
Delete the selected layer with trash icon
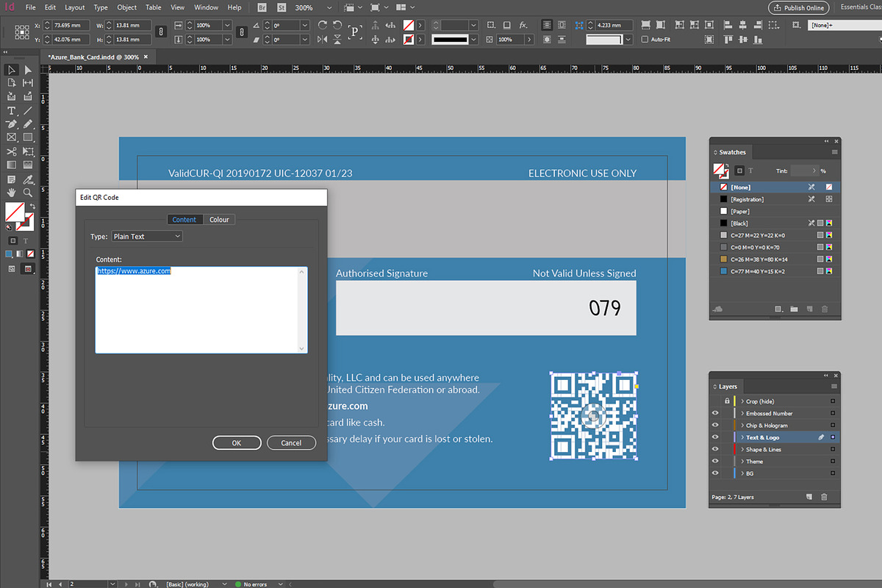pos(824,497)
